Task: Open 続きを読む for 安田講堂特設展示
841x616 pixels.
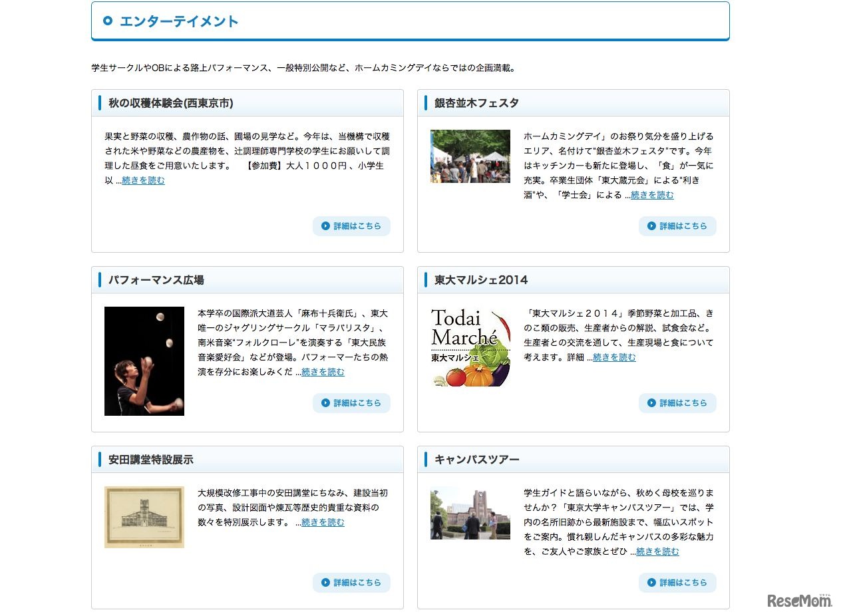Action: [x=322, y=523]
